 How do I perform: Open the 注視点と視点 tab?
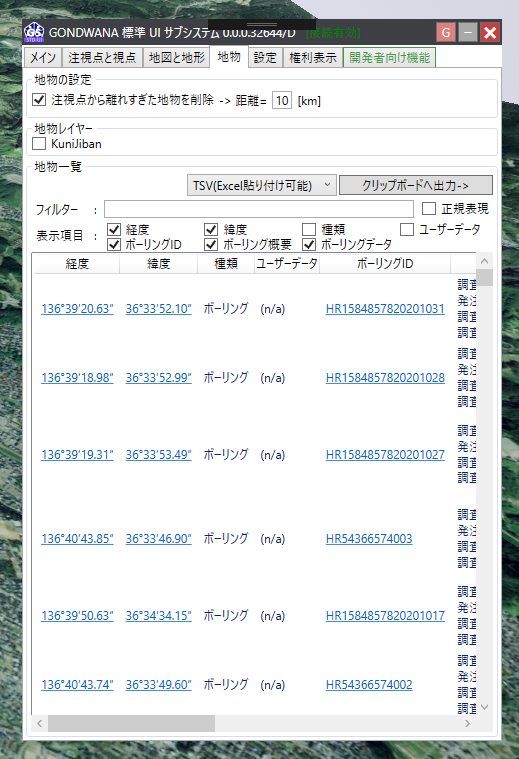102,58
